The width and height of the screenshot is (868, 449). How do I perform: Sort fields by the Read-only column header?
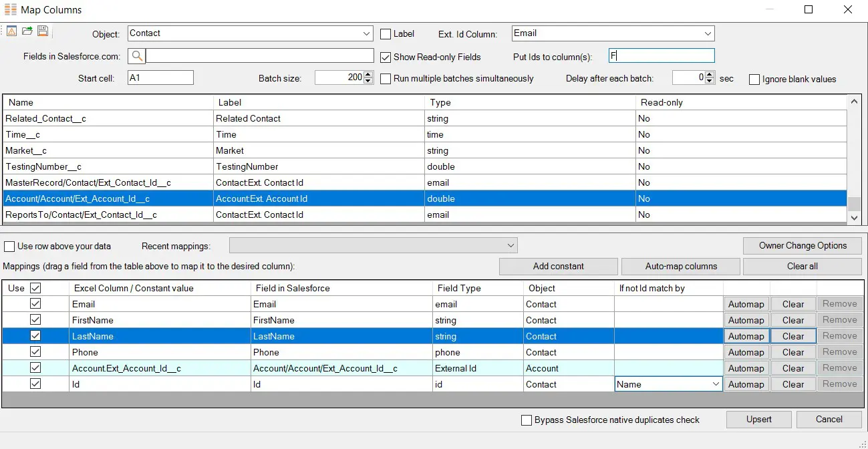(741, 103)
